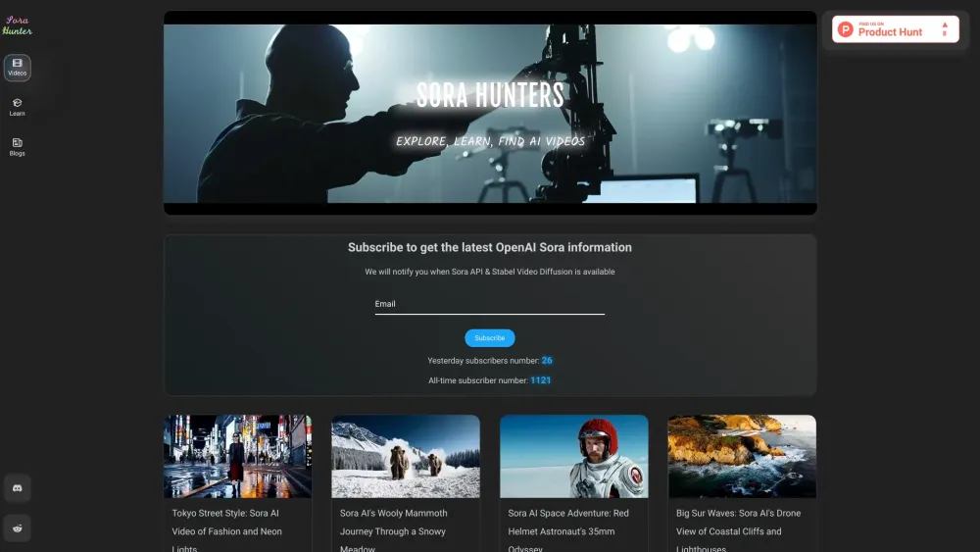The height and width of the screenshot is (552, 980).
Task: Open the Red Helmet Astronaut video thumbnail
Action: pos(573,456)
